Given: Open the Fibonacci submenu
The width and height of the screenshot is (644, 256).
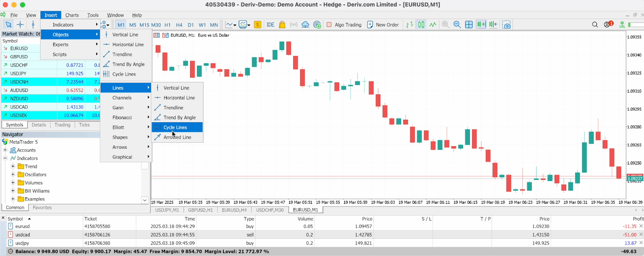Looking at the screenshot, I should 126,117.
